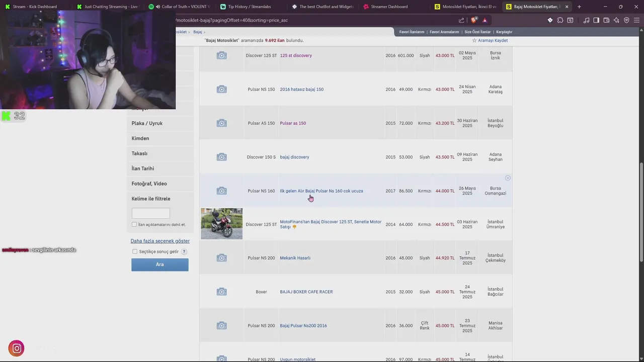
Task: Click the green Kick logo overlay
Action: (6, 116)
